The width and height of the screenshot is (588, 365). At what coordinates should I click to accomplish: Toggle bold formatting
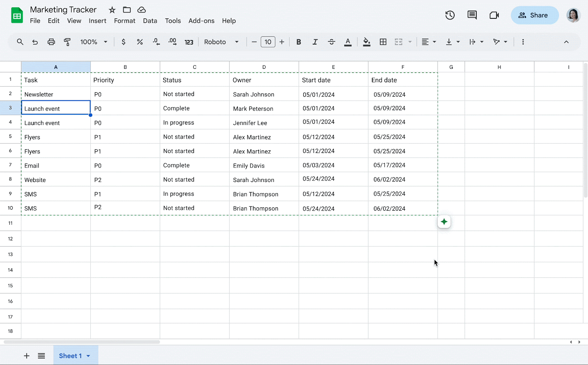point(298,42)
